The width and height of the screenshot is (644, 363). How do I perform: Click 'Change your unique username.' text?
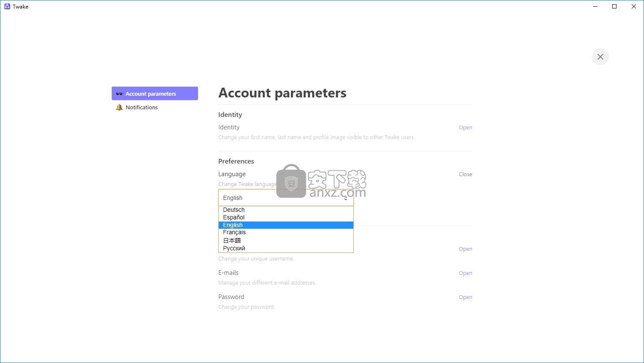(256, 259)
